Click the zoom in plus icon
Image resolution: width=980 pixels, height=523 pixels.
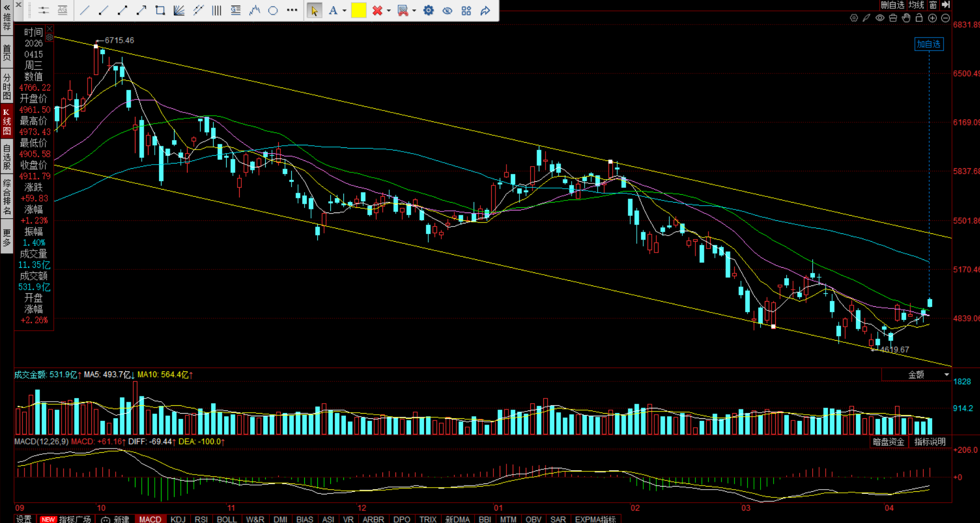[x=933, y=18]
